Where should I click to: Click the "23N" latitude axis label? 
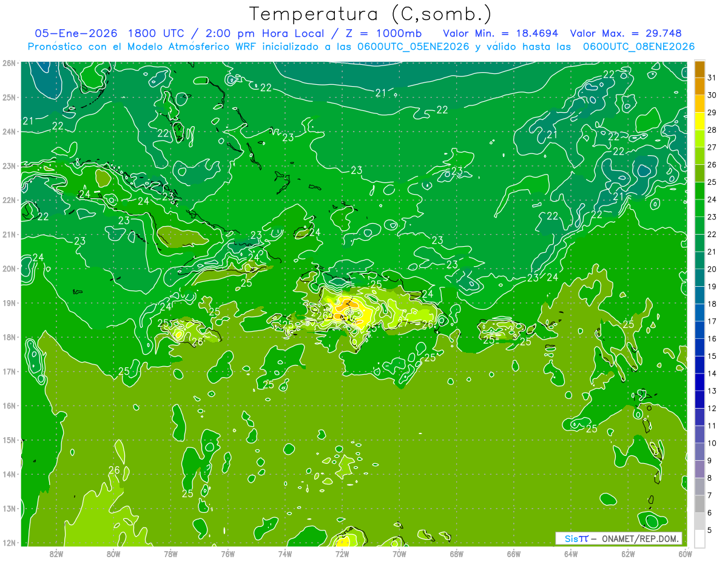coord(8,166)
